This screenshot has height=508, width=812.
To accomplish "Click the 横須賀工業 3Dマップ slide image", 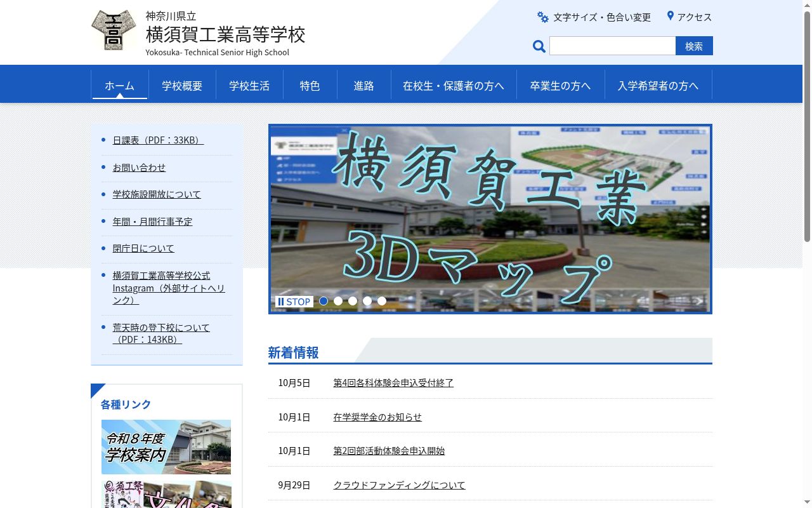I will tap(490, 219).
